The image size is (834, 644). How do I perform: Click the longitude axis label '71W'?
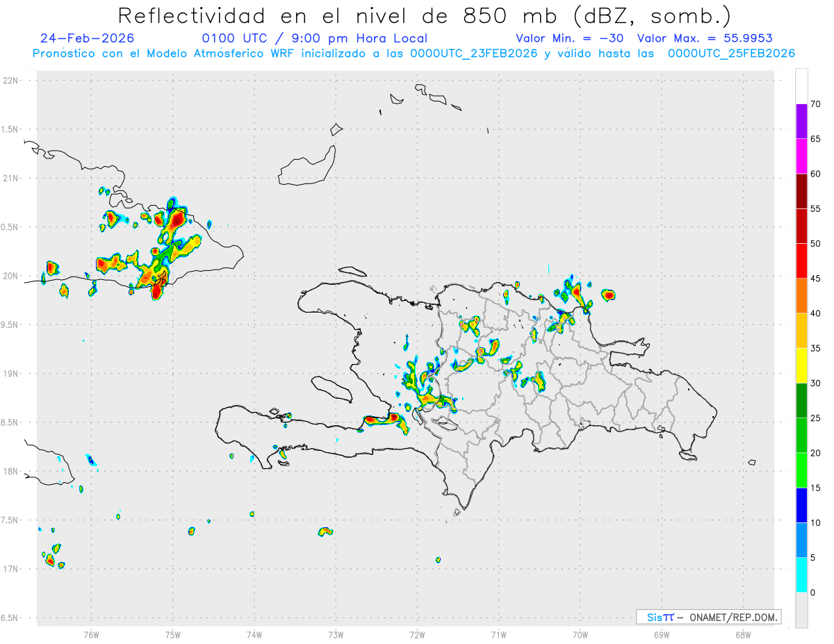[498, 634]
